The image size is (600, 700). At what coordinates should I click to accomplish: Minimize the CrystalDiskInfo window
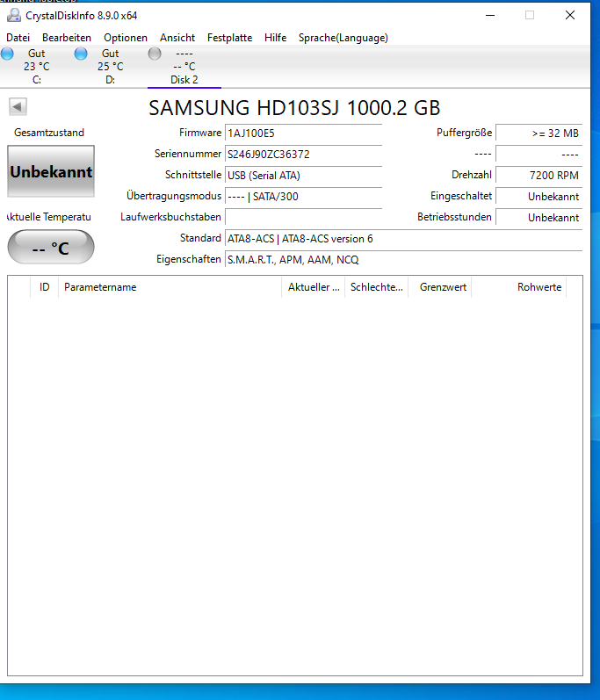tap(490, 15)
